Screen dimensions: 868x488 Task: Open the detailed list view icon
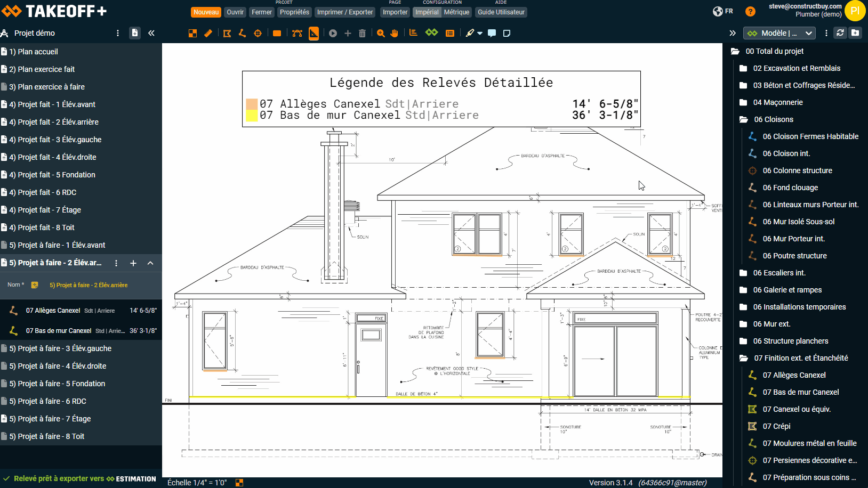pyautogui.click(x=450, y=33)
